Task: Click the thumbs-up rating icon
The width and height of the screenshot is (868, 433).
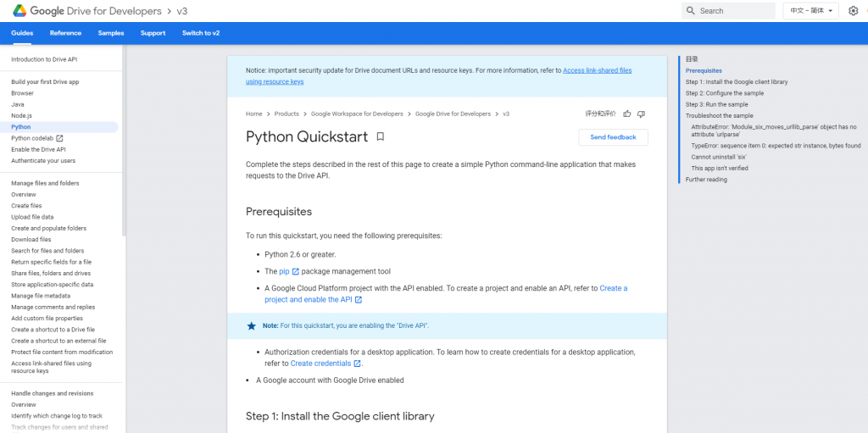Action: (627, 114)
